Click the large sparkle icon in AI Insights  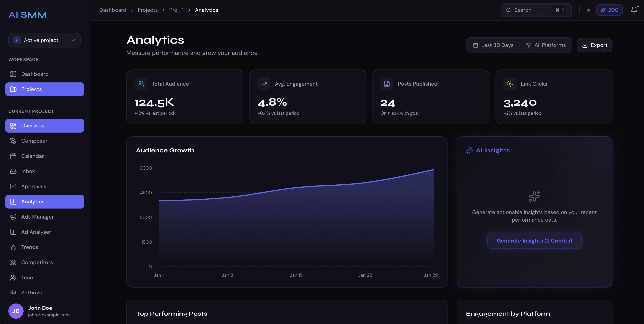[x=534, y=196]
